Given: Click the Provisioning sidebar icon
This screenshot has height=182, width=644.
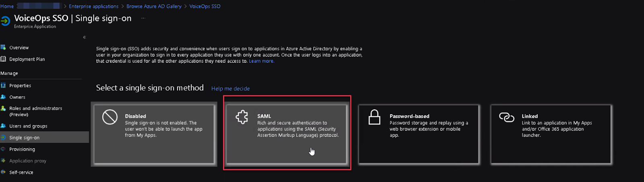Looking at the screenshot, I should tap(3, 149).
